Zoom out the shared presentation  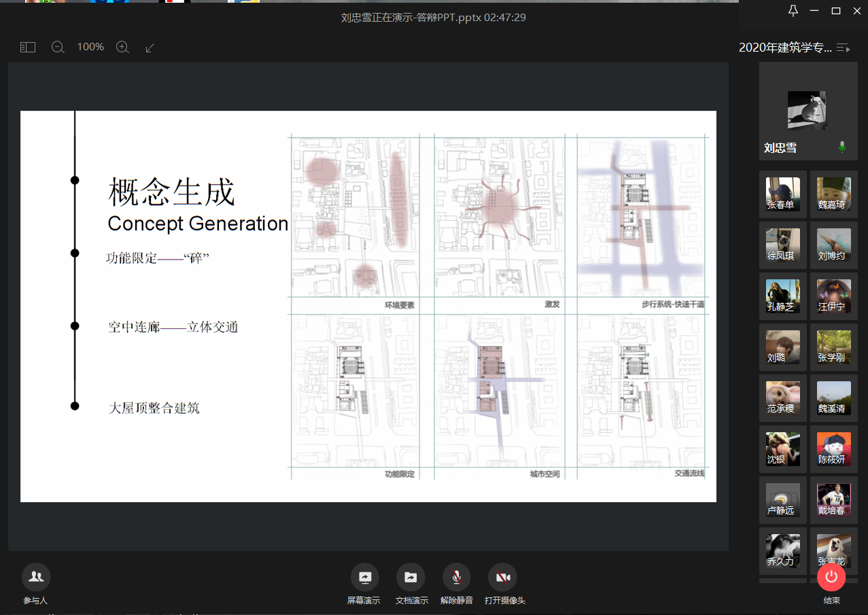pyautogui.click(x=58, y=48)
